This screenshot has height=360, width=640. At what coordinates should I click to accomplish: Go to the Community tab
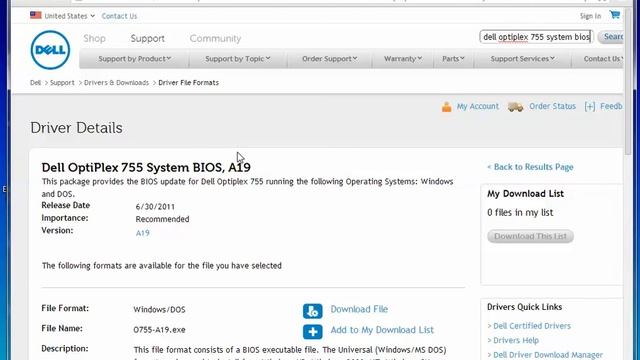point(215,38)
